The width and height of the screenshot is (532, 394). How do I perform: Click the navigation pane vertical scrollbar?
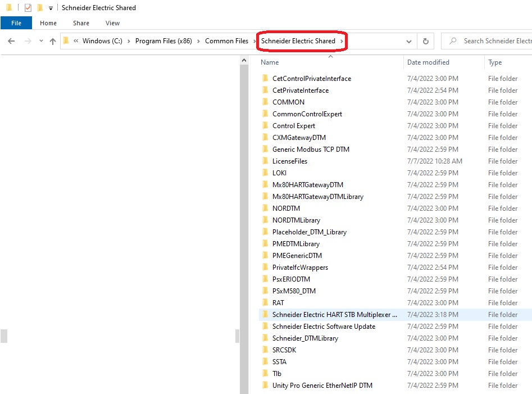[x=244, y=229]
